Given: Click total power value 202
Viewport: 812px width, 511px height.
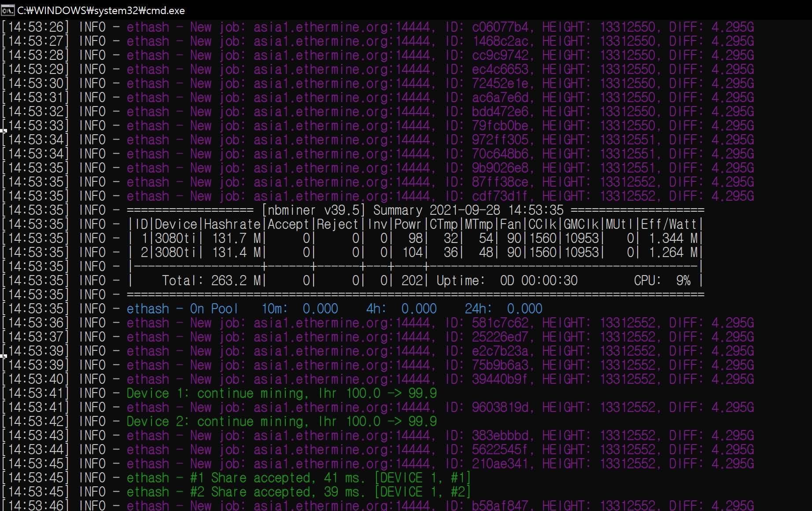Looking at the screenshot, I should point(412,281).
